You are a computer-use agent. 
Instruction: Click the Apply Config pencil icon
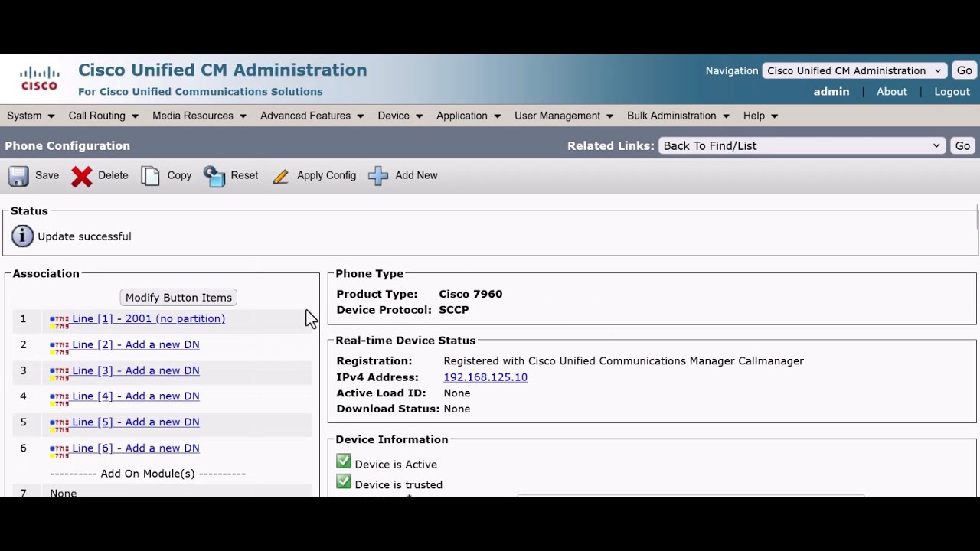pyautogui.click(x=281, y=176)
